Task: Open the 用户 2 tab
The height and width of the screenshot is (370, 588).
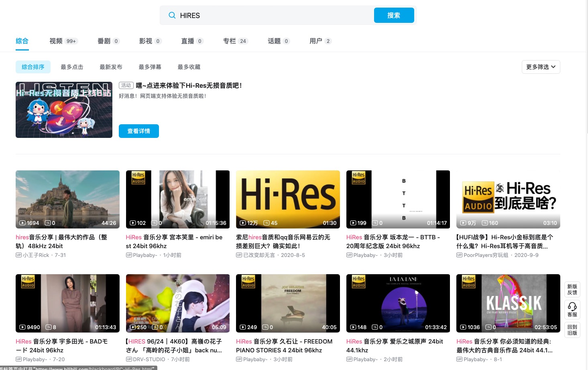Action: pyautogui.click(x=320, y=41)
